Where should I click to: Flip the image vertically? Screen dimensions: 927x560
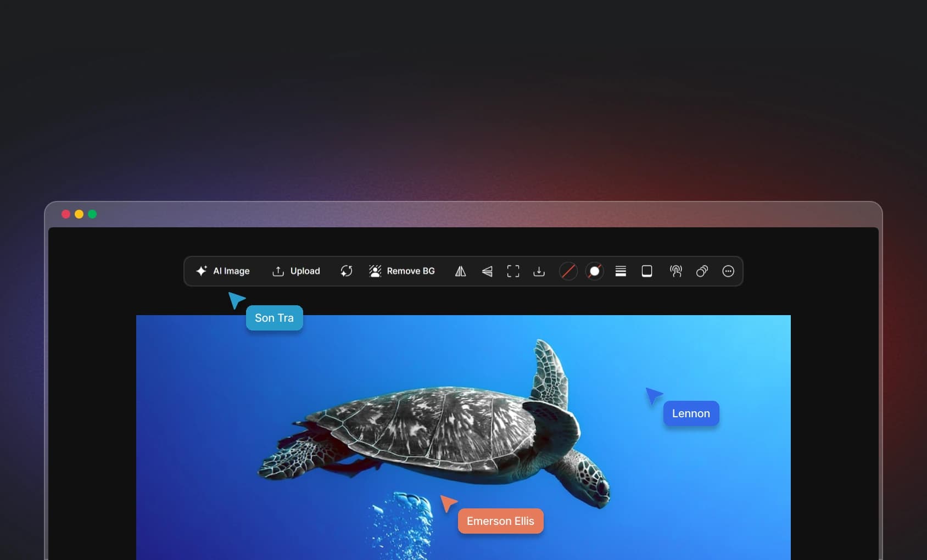coord(487,271)
